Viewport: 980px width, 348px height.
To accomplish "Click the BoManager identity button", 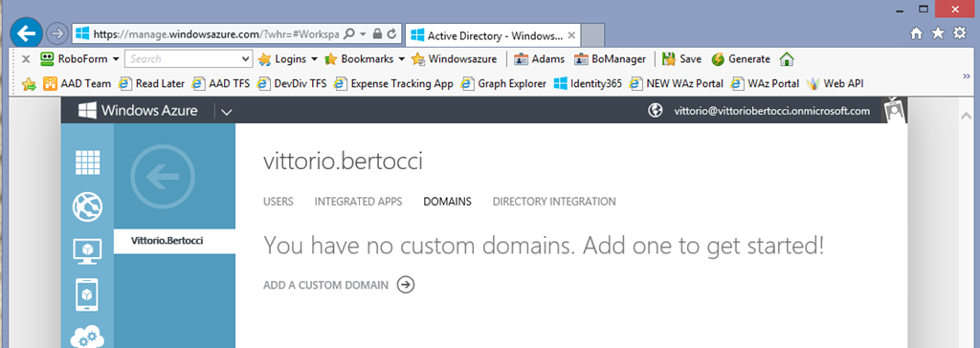I will pyautogui.click(x=610, y=59).
